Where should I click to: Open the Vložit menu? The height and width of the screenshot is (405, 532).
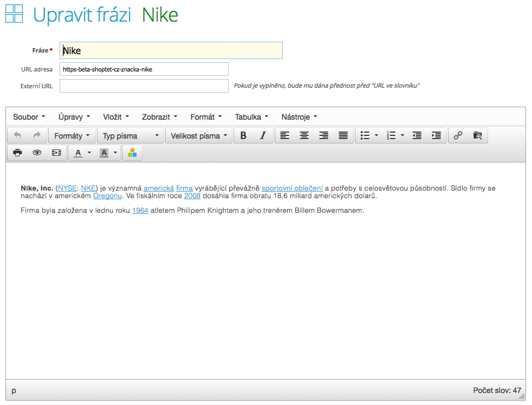116,117
